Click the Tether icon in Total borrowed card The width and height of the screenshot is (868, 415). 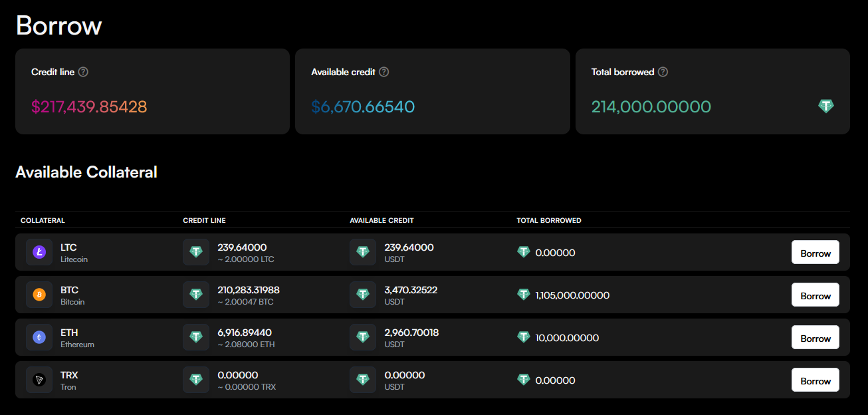click(825, 106)
